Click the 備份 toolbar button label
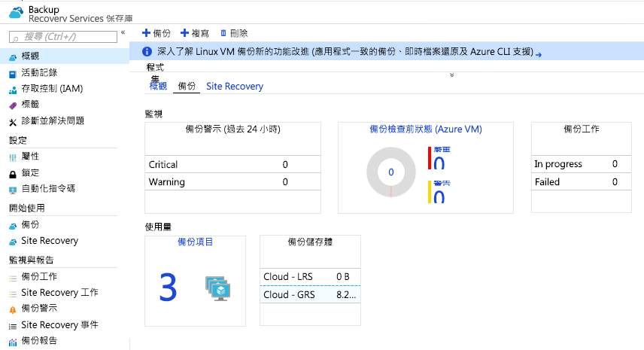Image resolution: width=644 pixels, height=350 pixels. tap(162, 33)
